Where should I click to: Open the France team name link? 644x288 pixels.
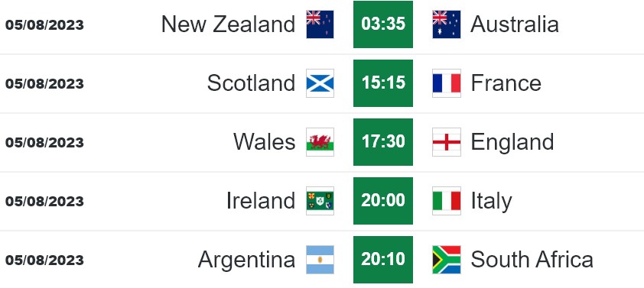pos(506,83)
